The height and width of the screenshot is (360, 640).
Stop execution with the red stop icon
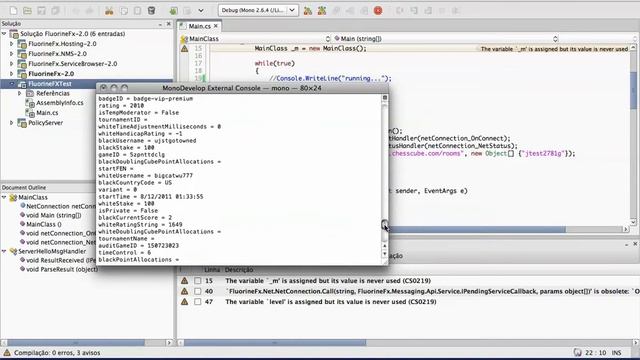[378, 11]
